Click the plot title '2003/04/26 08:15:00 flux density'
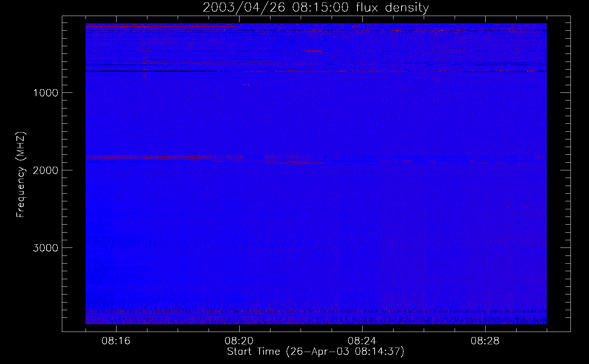This screenshot has width=589, height=364. pyautogui.click(x=316, y=8)
